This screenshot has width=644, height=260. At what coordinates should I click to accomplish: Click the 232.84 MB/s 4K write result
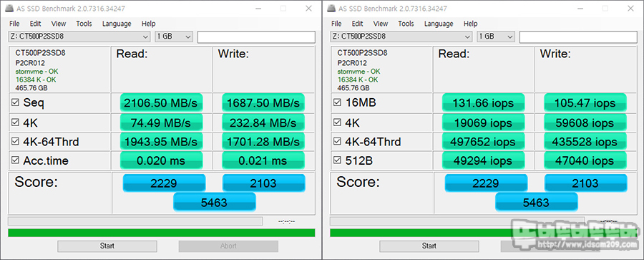point(263,122)
